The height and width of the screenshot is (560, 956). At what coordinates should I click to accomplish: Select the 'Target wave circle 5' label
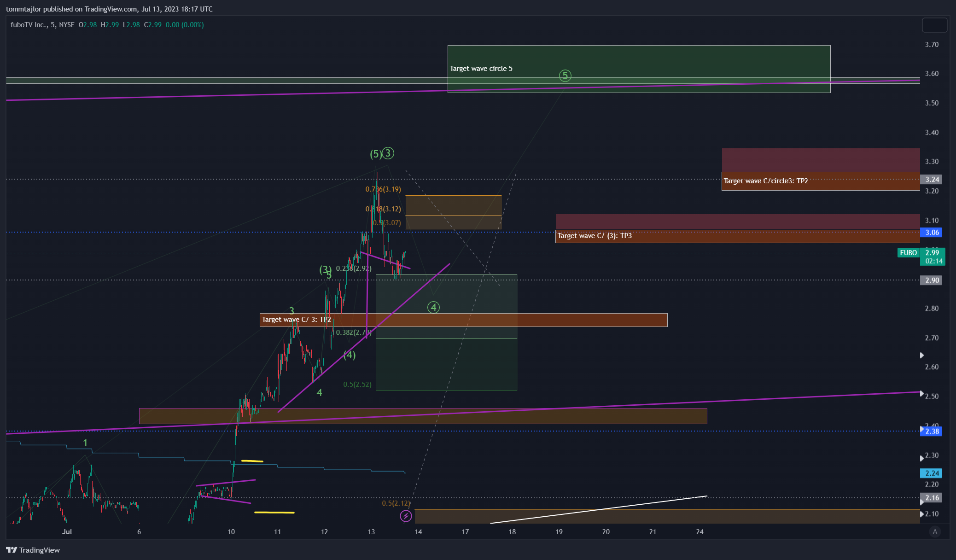481,69
